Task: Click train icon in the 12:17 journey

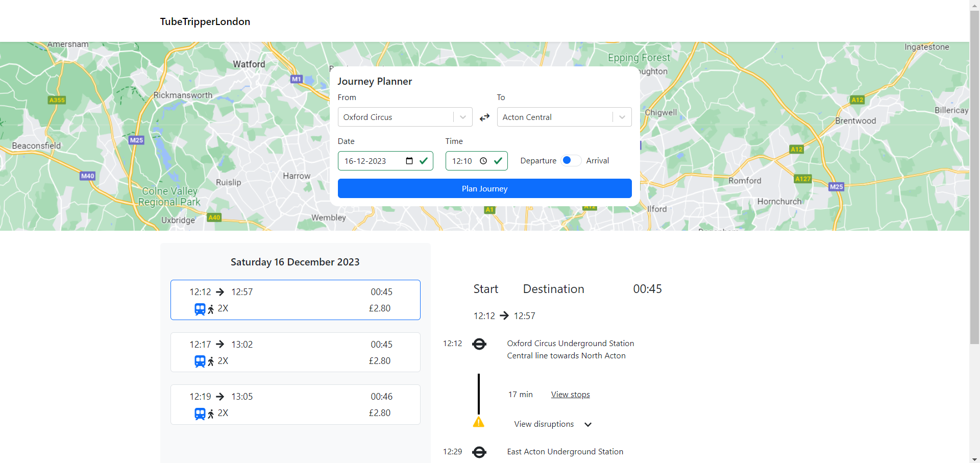Action: [200, 361]
